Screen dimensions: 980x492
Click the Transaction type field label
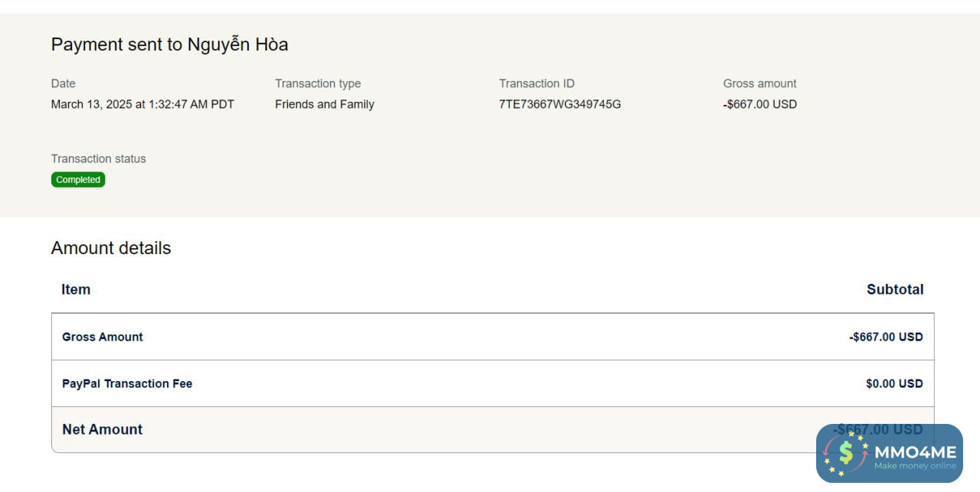click(318, 83)
